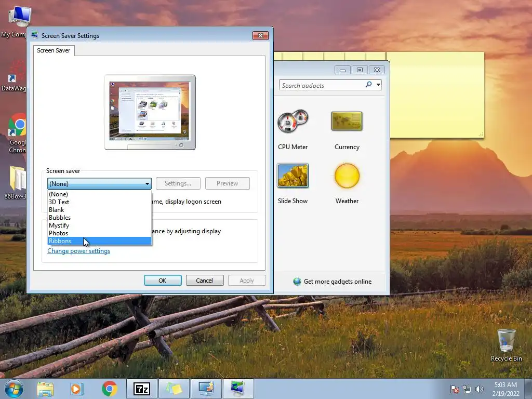Open Windows Explorer from taskbar
The image size is (532, 399).
point(45,389)
